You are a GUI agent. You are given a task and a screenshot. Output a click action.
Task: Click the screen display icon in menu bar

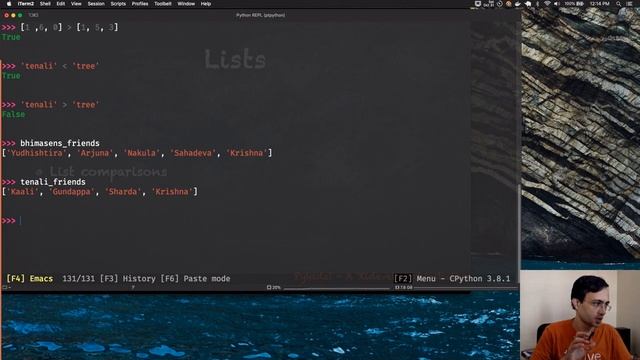click(x=478, y=4)
